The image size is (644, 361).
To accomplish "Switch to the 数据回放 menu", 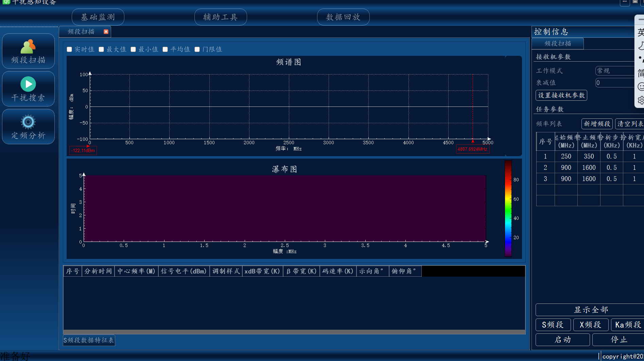I will [343, 17].
